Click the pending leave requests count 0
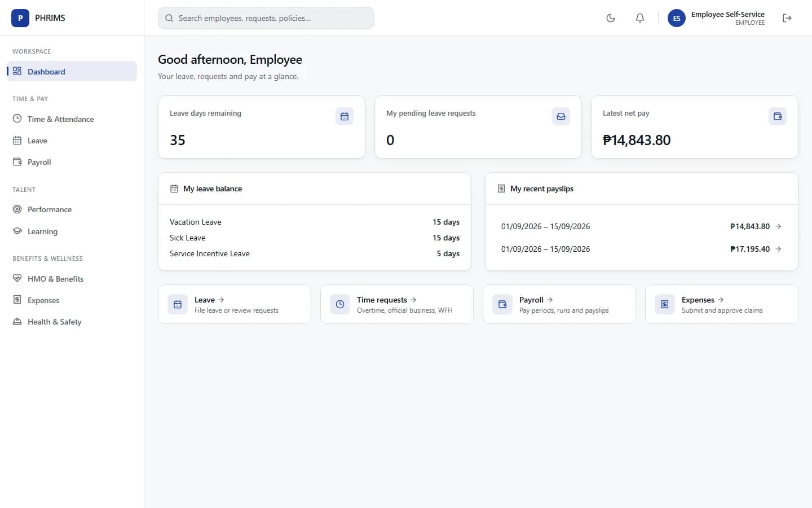Image resolution: width=812 pixels, height=508 pixels. pyautogui.click(x=390, y=140)
